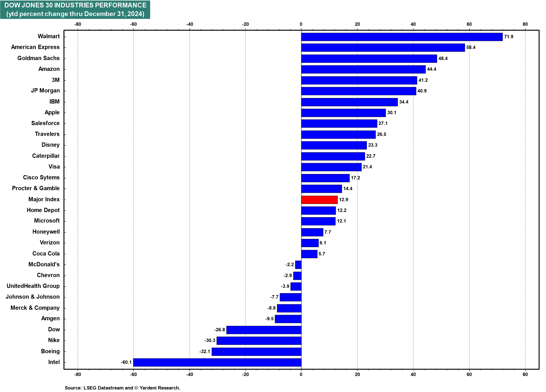
Task: Click the Coca Cola bar
Action: [309, 254]
